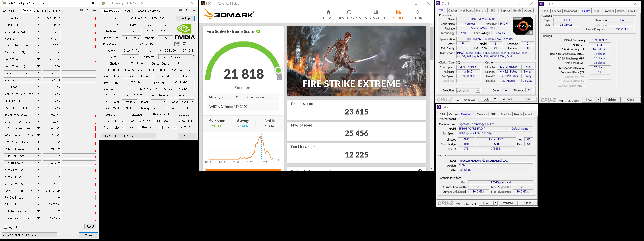Toggle the CUDA checkbox

click(140, 121)
